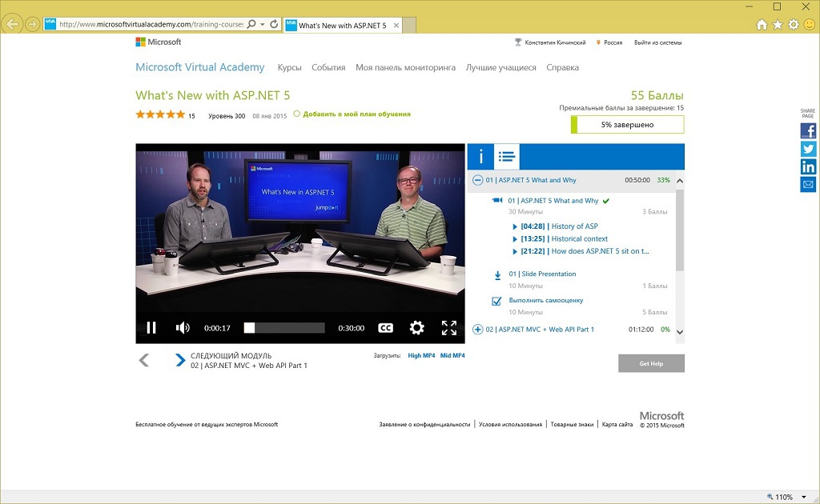The width and height of the screenshot is (820, 504).
Task: Open the self-assessment Выполнить самооценку link
Action: [x=546, y=300]
